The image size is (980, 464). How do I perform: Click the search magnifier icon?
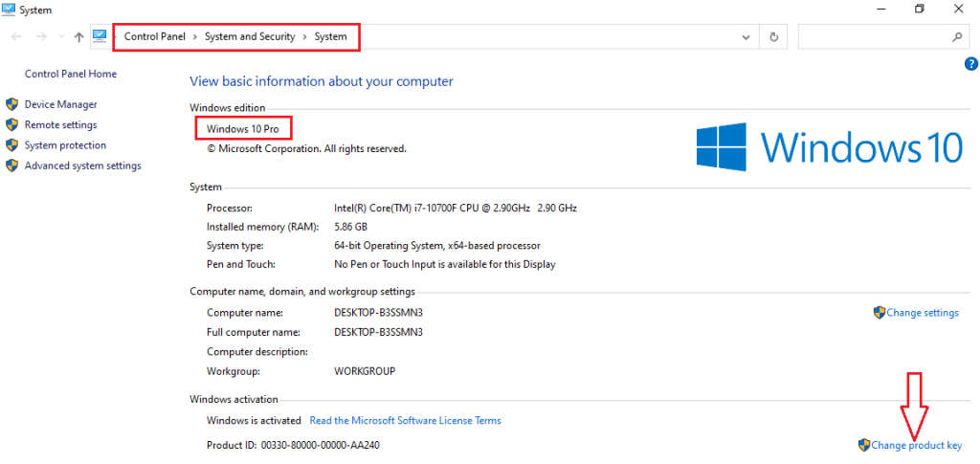pyautogui.click(x=957, y=37)
